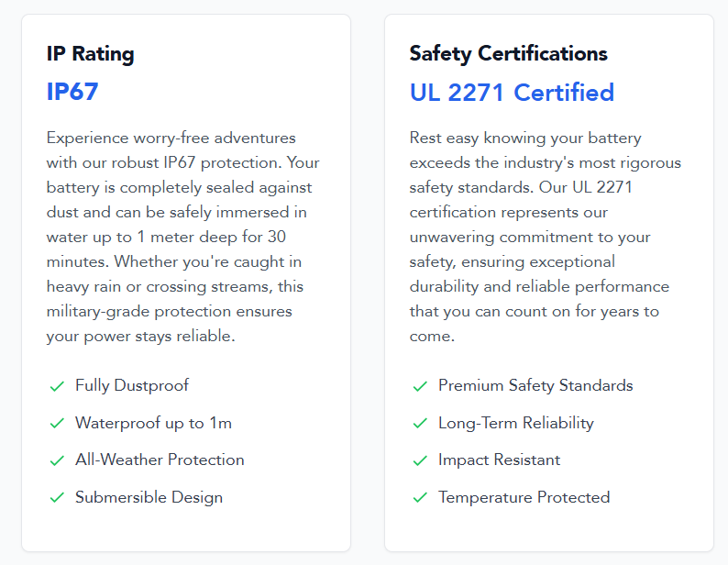Image resolution: width=728 pixels, height=565 pixels.
Task: Click the checkmark beside Long-Term Reliability
Action: [x=420, y=423]
